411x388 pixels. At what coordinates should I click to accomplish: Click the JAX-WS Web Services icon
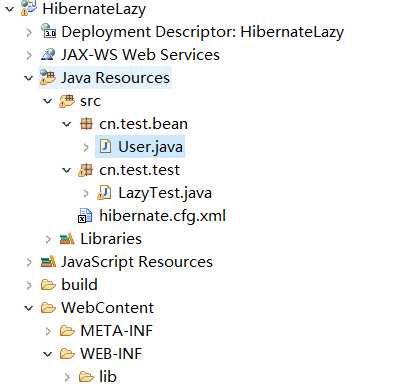point(48,54)
